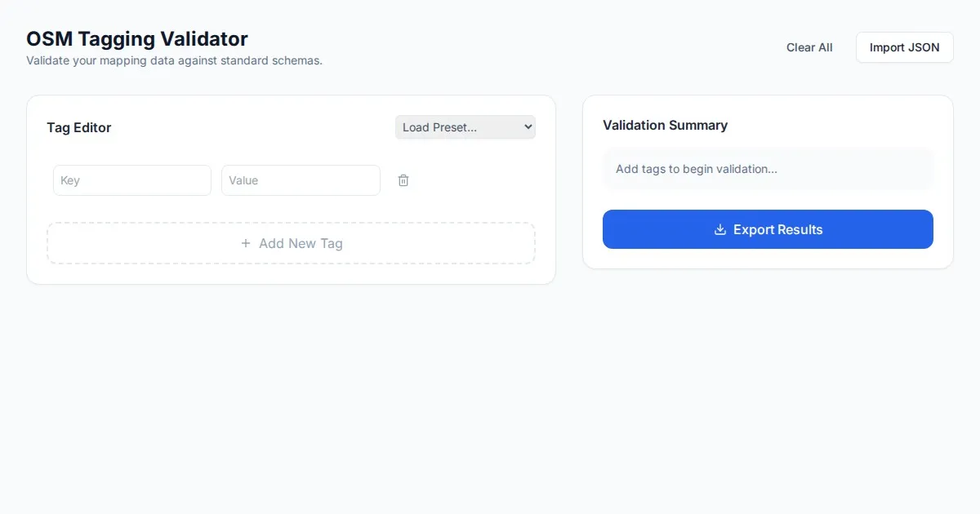
Task: Click the 'Export Results' label text
Action: pos(777,229)
